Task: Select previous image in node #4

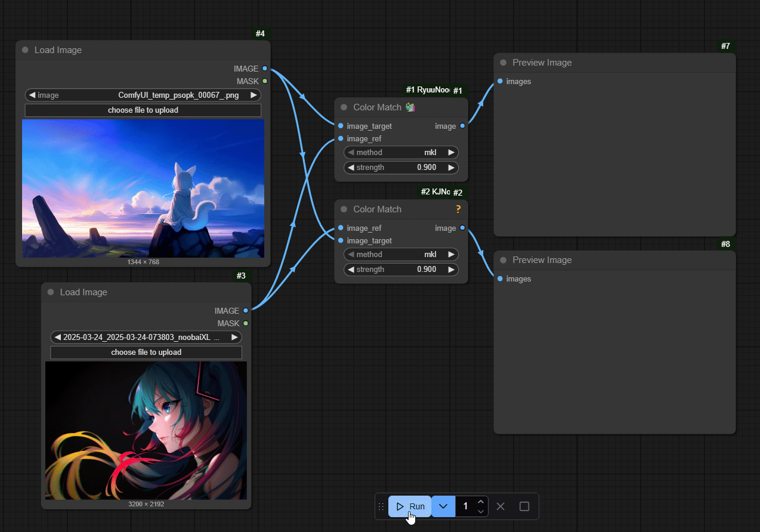Action: click(32, 95)
